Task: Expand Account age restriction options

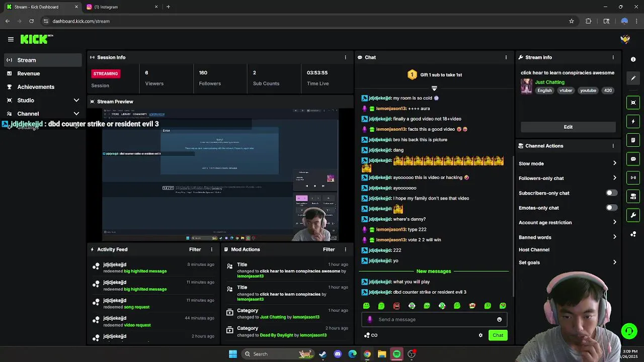Action: [x=614, y=222]
